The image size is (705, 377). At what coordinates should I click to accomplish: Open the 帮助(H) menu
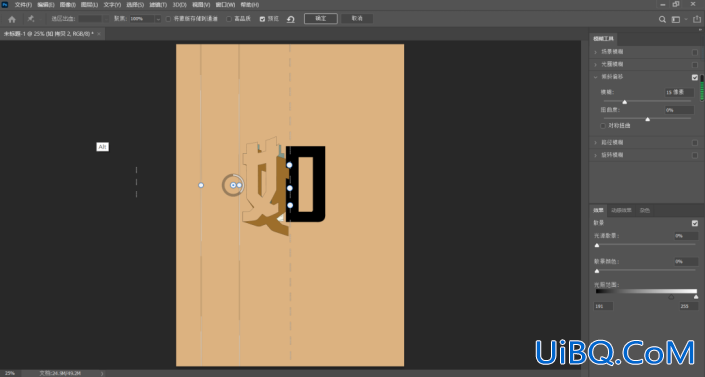tap(250, 4)
